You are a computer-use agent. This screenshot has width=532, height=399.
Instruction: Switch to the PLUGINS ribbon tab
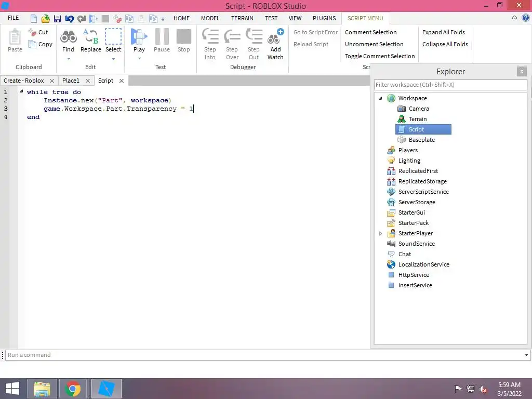pos(324,18)
